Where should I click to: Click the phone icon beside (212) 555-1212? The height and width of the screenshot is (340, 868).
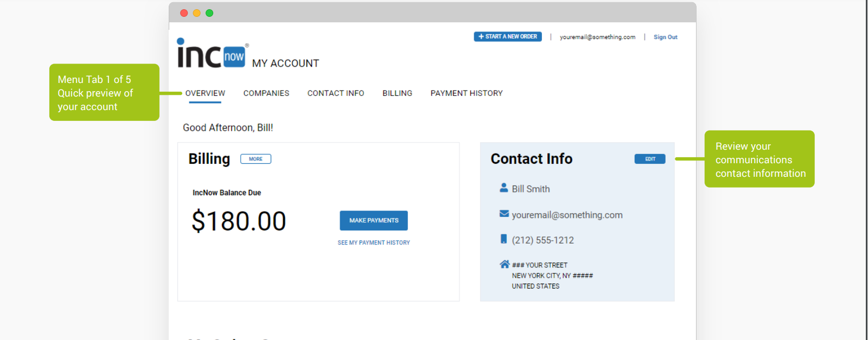[x=503, y=239]
